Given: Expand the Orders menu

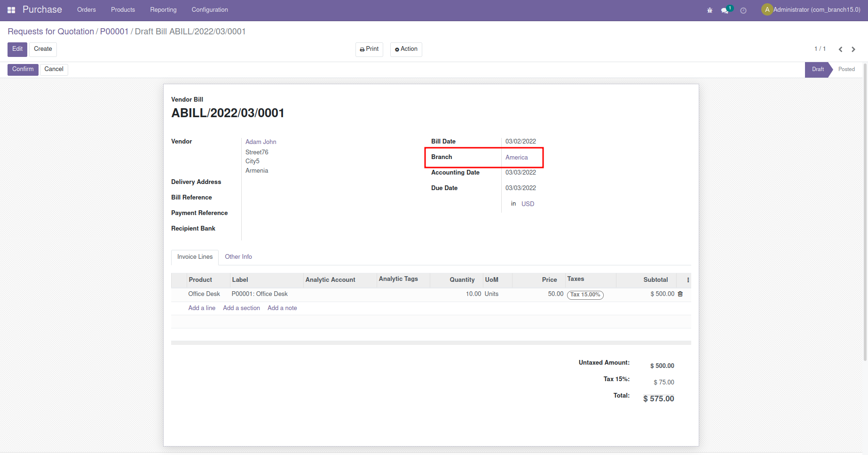Looking at the screenshot, I should coord(86,10).
